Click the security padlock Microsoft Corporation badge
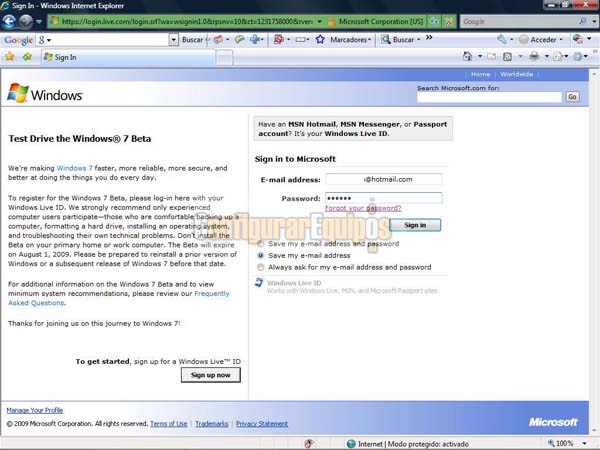Screen dimensions: 600x450 375,21
